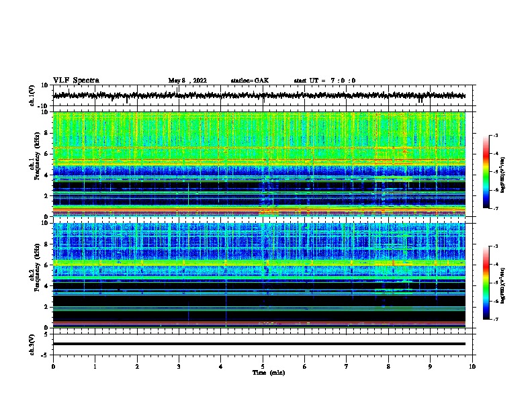Click the log(PSD) label beside ch.1 colorbar
The width and height of the screenshot is (532, 411).
(x=503, y=175)
